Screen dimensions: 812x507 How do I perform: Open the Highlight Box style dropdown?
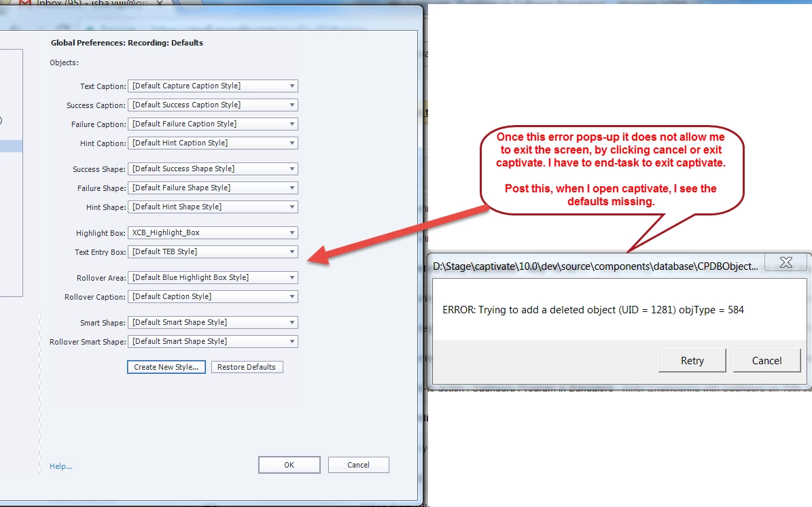tap(213, 233)
